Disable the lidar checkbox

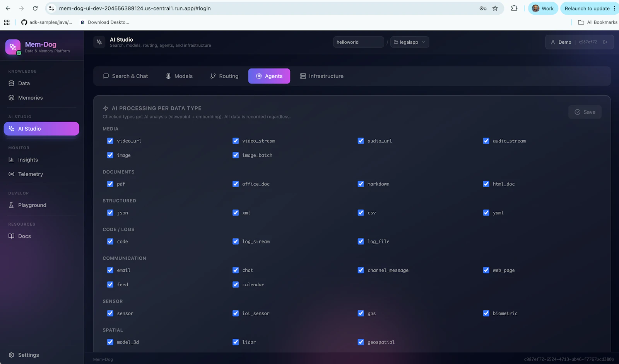click(x=236, y=342)
